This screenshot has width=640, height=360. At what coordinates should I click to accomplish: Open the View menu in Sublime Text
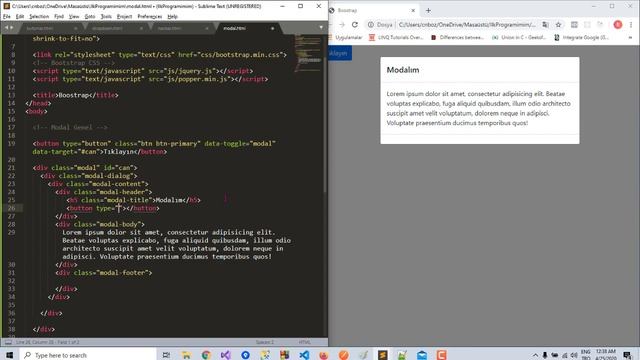74,16
